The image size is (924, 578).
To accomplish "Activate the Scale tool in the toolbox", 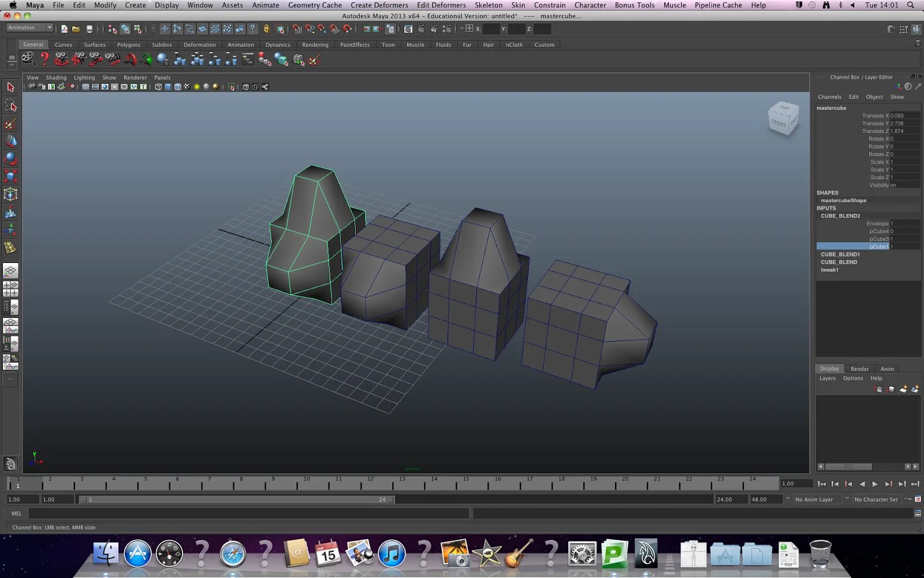I will coord(10,176).
